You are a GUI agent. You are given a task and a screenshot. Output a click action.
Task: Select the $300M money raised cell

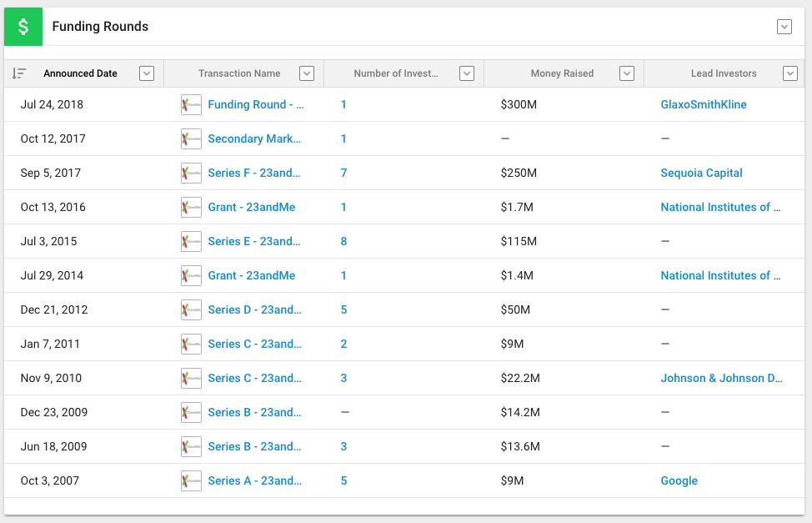(x=519, y=105)
